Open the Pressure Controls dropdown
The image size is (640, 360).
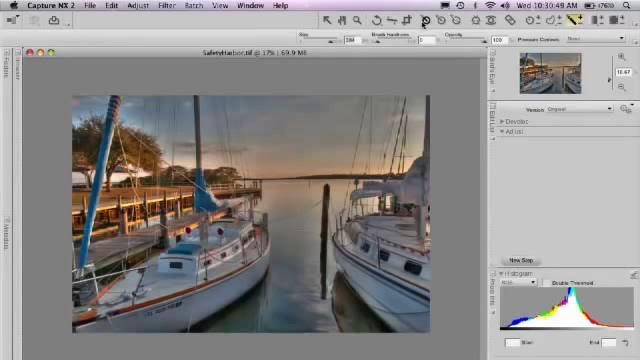596,38
